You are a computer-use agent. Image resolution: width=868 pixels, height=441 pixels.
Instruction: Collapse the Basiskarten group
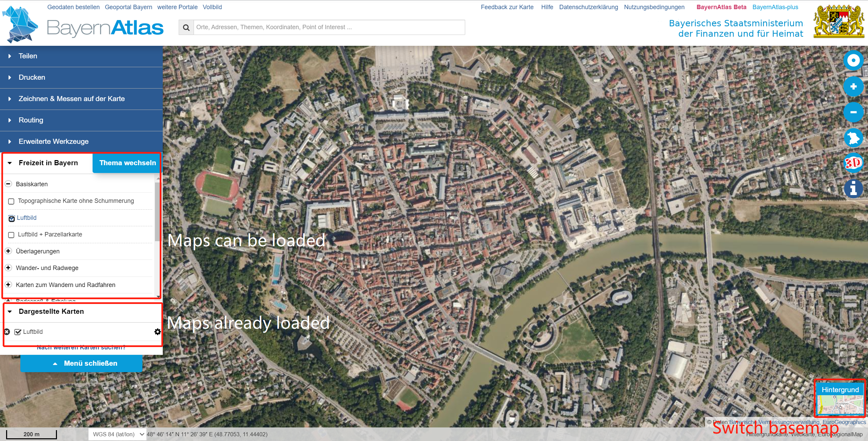[x=8, y=184]
